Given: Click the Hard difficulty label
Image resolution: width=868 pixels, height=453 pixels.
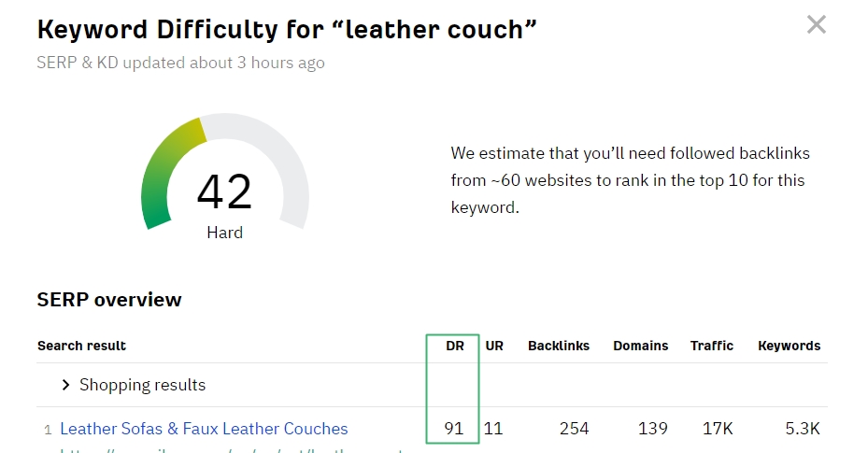Looking at the screenshot, I should point(224,233).
